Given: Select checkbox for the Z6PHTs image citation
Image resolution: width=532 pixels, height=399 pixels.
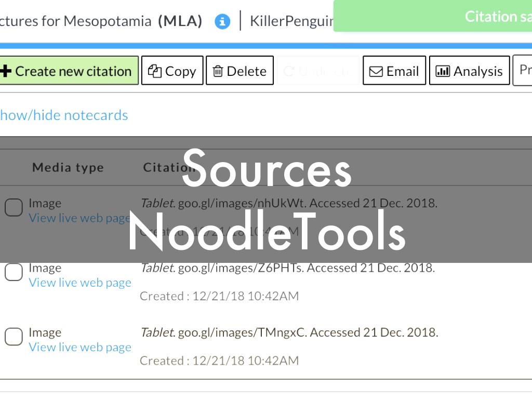Looking at the screenshot, I should click(x=14, y=272).
